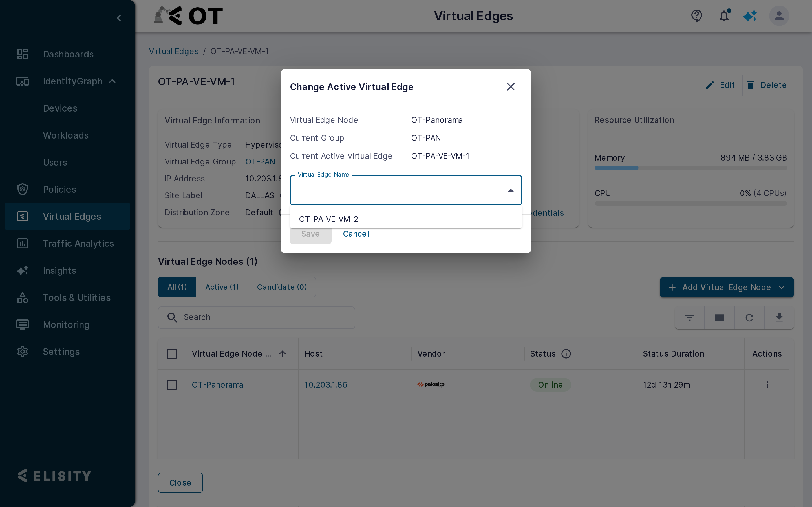The width and height of the screenshot is (812, 507).
Task: Open the help question-mark icon
Action: point(697,16)
